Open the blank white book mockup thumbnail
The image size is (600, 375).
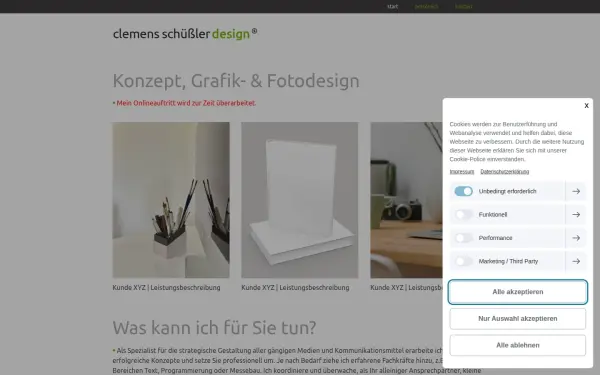[300, 200]
